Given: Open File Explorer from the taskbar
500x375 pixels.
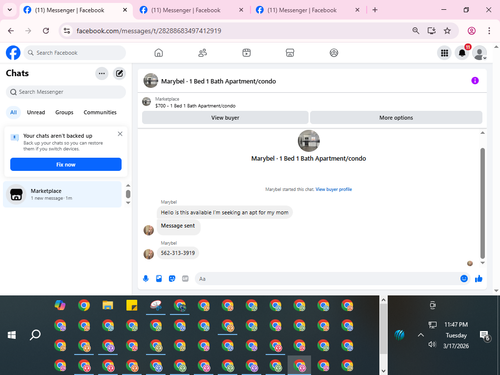Looking at the screenshot, I should tap(108, 305).
